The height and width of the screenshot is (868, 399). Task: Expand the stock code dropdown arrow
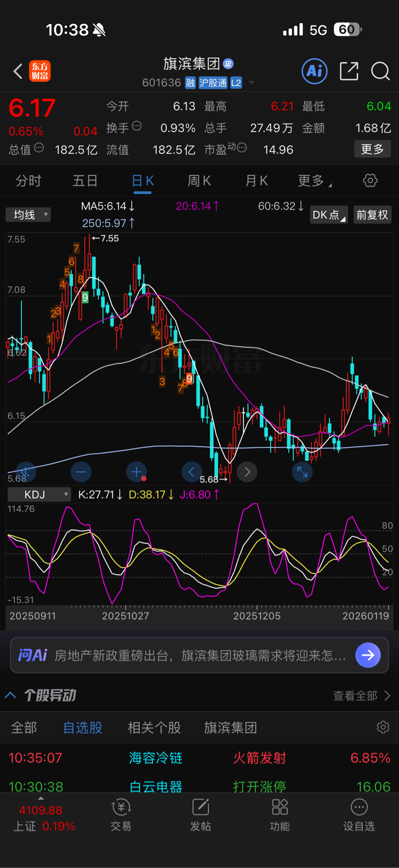pos(251,83)
